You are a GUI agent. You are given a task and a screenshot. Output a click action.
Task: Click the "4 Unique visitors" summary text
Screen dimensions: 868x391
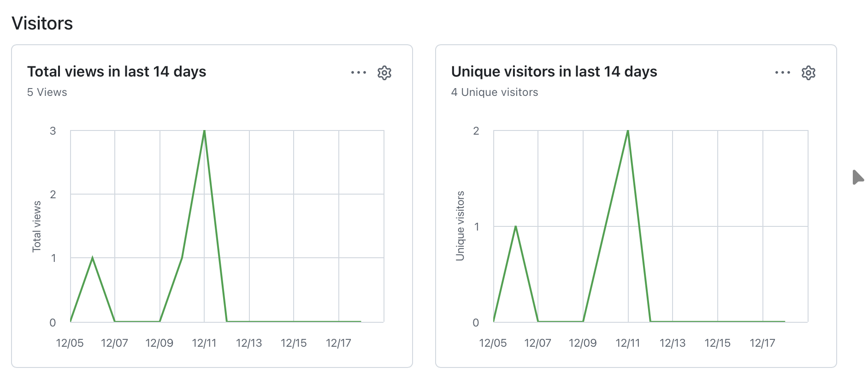pyautogui.click(x=495, y=92)
